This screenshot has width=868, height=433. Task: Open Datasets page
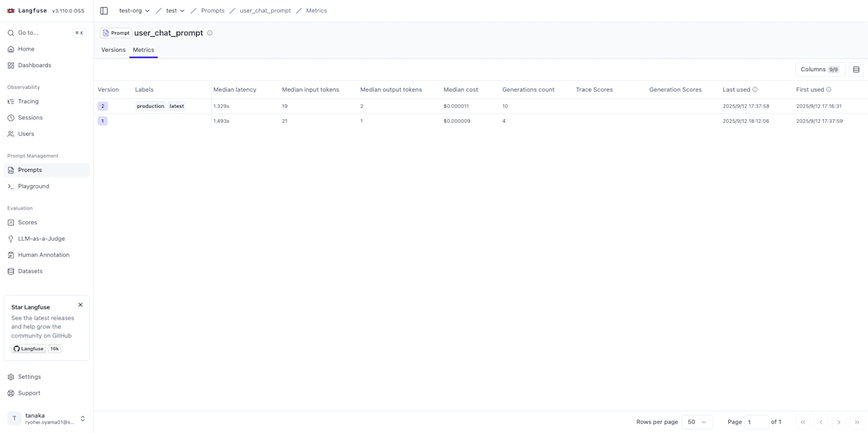point(46,271)
